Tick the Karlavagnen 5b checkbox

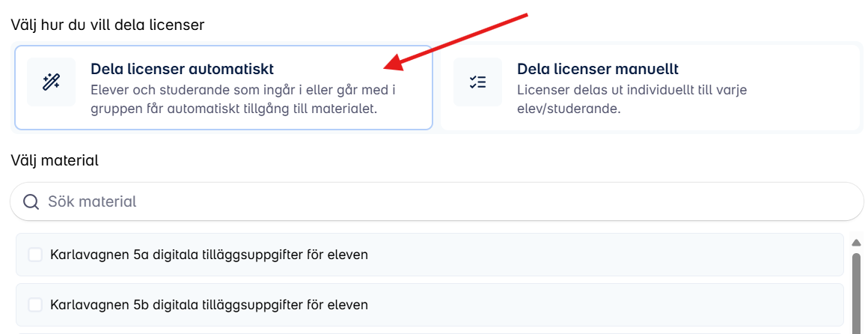(35, 305)
